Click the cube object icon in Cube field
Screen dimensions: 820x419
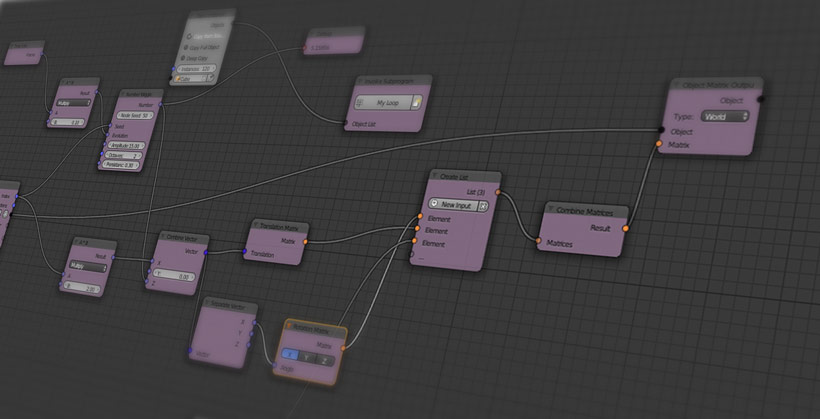click(178, 78)
